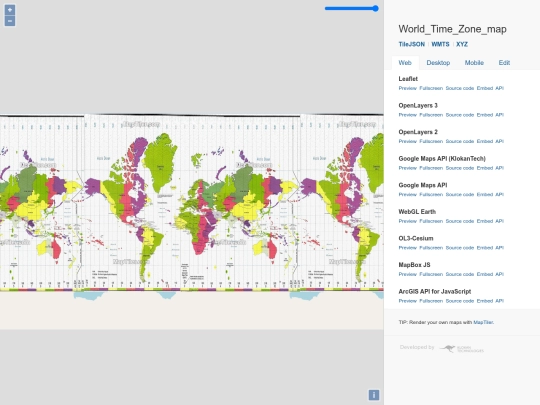Image resolution: width=540 pixels, height=405 pixels.
Task: View WebGL Earth Source code
Action: point(460,221)
